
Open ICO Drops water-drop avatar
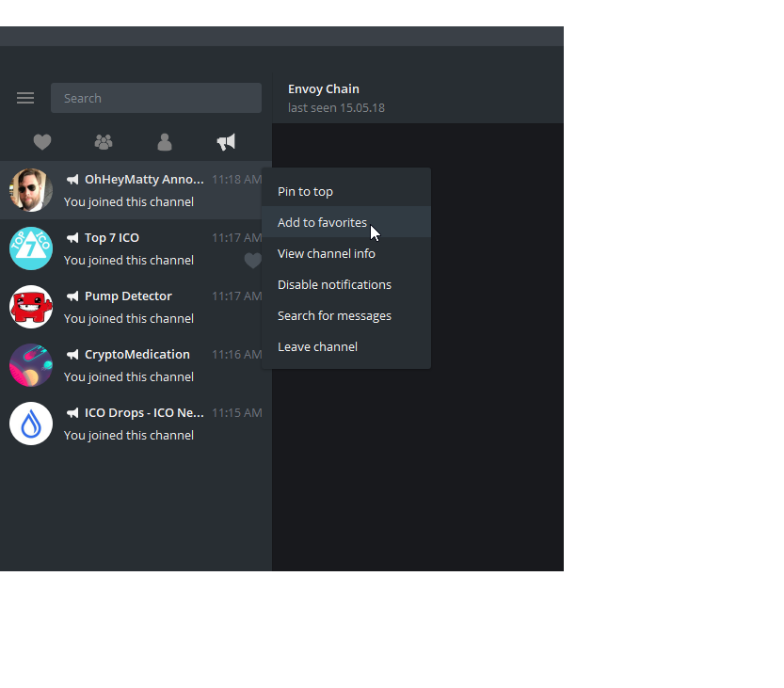coord(31,424)
